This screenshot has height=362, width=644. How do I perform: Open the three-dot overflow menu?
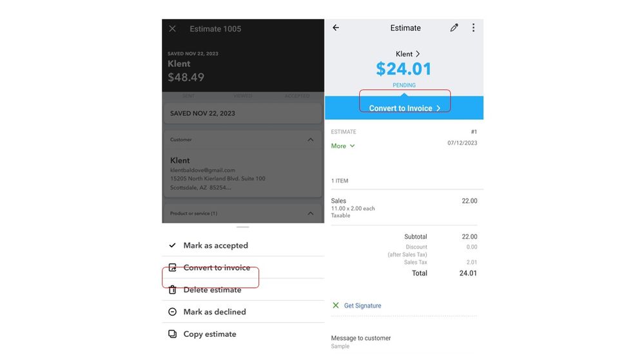click(473, 28)
